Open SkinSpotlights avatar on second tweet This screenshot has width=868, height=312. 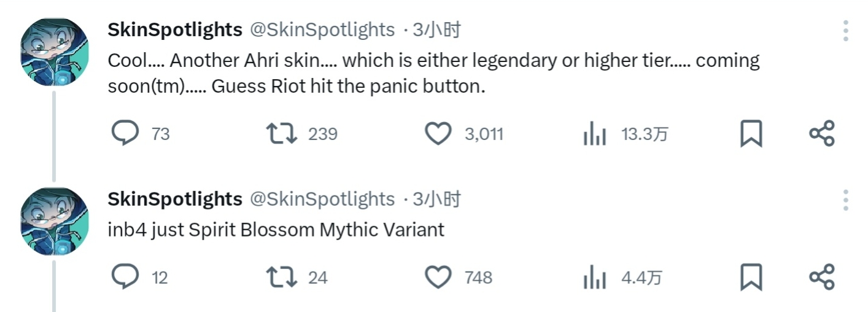click(x=55, y=221)
